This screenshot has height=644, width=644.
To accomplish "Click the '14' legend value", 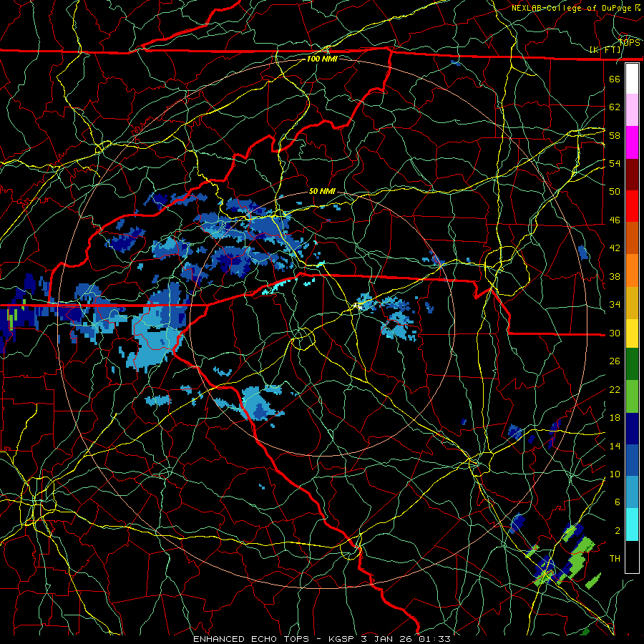I will (x=615, y=446).
